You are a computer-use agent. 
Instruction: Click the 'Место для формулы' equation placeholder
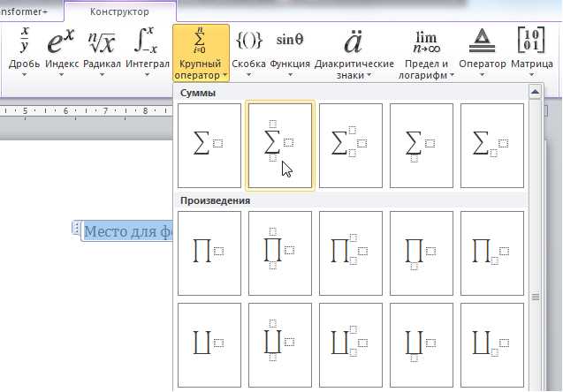[128, 231]
